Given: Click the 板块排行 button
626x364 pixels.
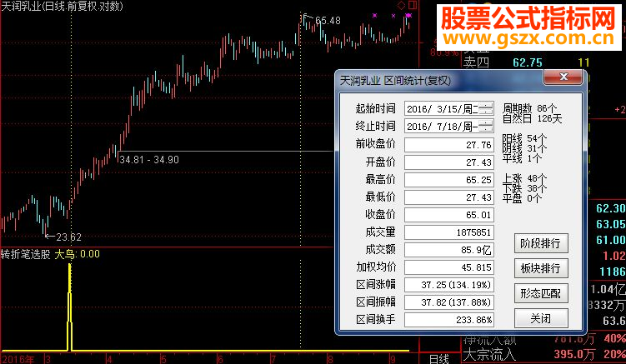Looking at the screenshot, I should tap(541, 268).
